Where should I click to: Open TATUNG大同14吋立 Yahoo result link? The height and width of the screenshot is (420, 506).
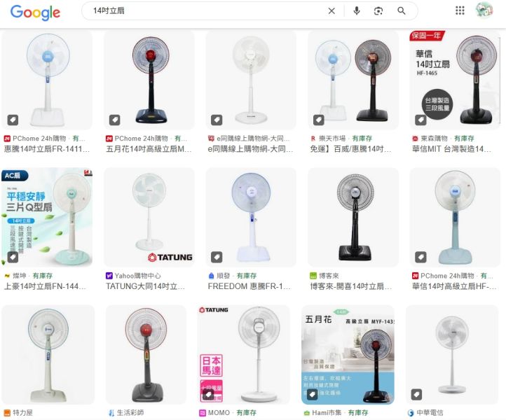[x=146, y=286]
